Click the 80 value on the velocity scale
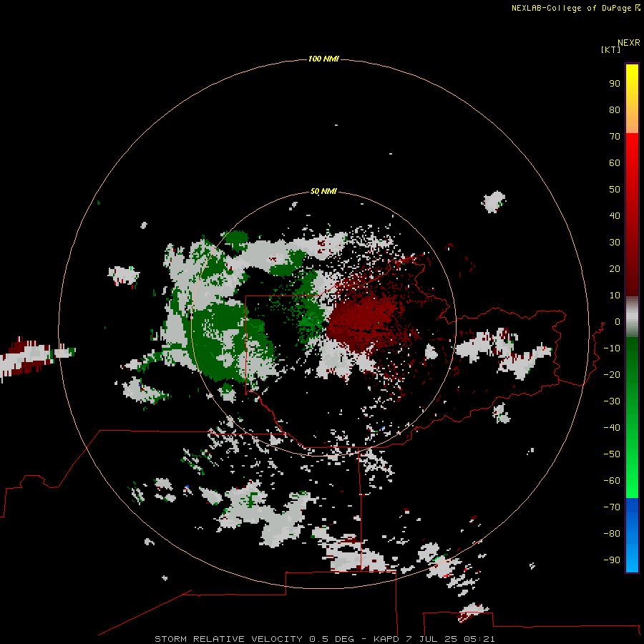The width and height of the screenshot is (644, 644). (615, 109)
